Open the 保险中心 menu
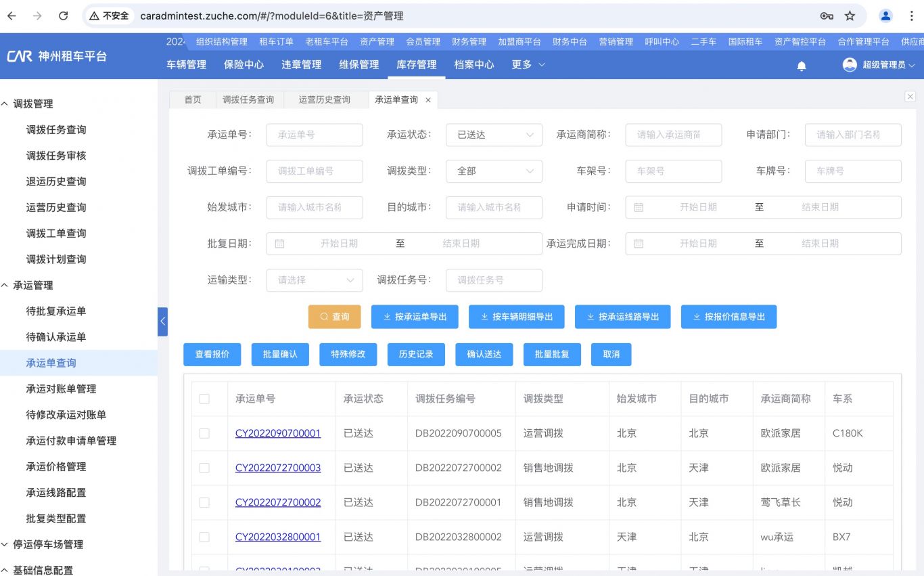 [244, 65]
